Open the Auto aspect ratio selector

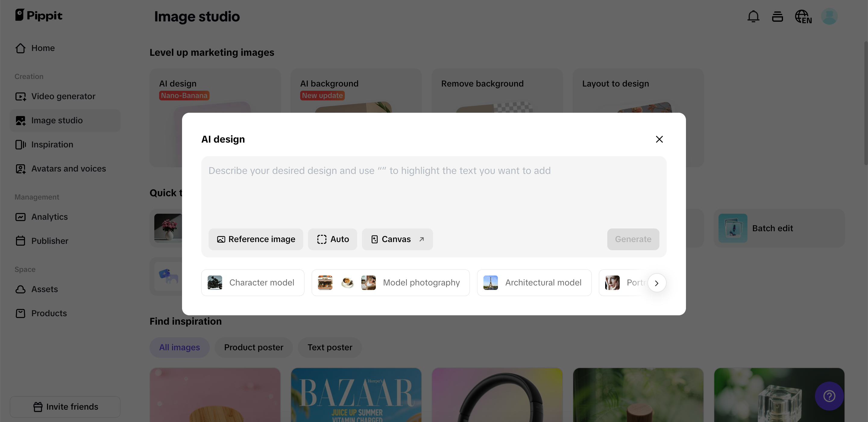pos(332,239)
